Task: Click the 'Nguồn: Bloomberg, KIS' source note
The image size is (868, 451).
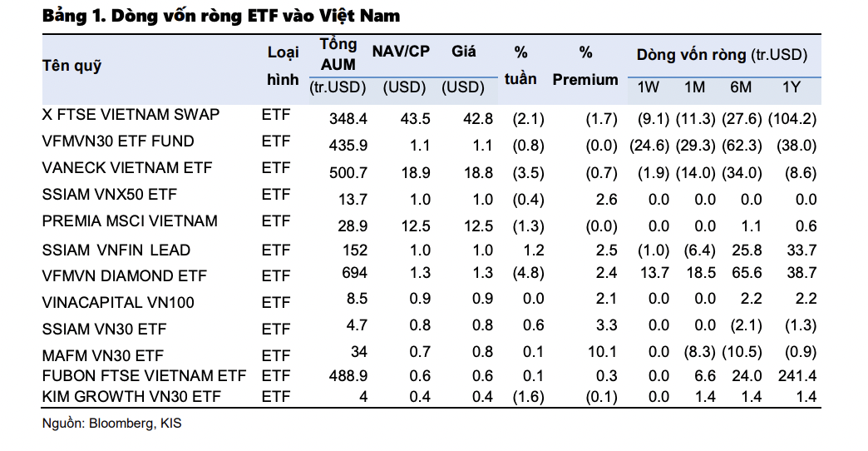Action: point(111,424)
